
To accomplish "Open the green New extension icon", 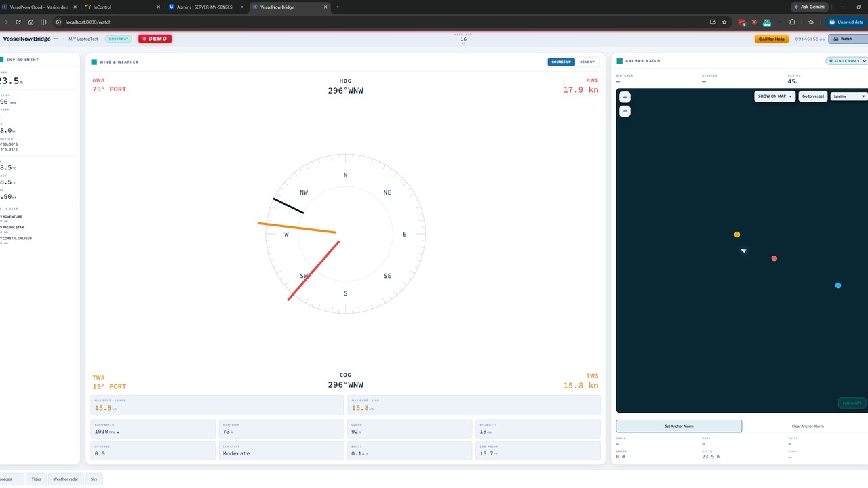I will click(x=767, y=22).
